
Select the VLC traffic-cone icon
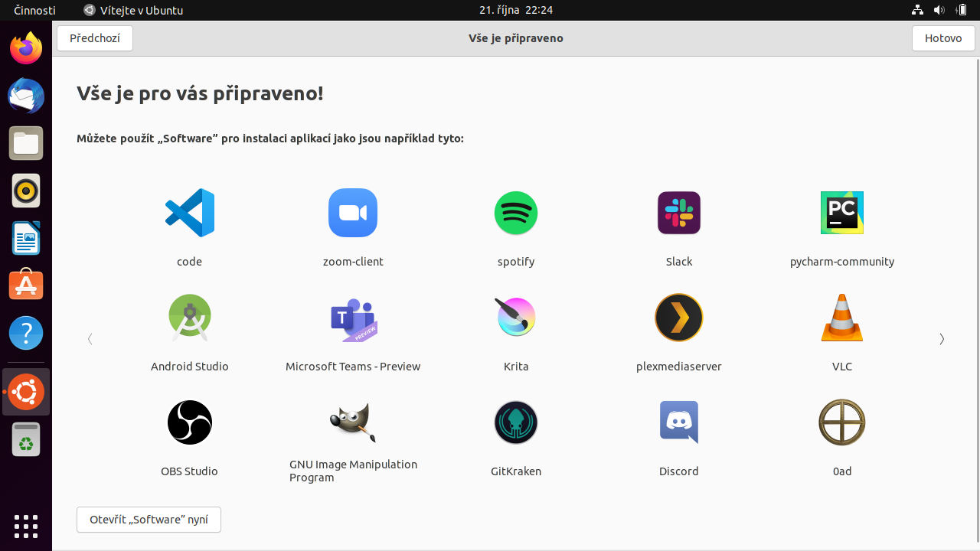[841, 317]
